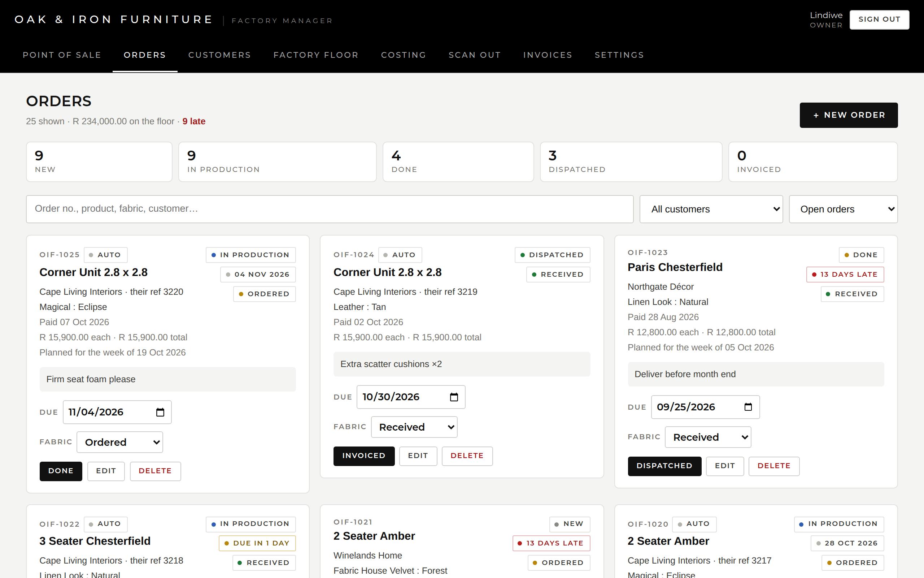Viewport: 924px width, 578px height.
Task: Open the Costing tab
Action: 404,55
